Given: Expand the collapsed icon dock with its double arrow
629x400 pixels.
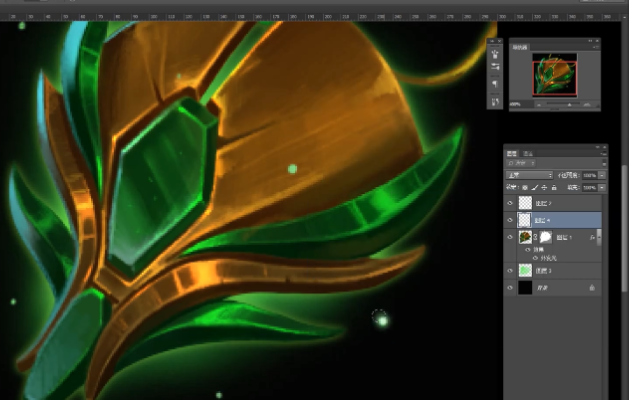Looking at the screenshot, I should [492, 41].
